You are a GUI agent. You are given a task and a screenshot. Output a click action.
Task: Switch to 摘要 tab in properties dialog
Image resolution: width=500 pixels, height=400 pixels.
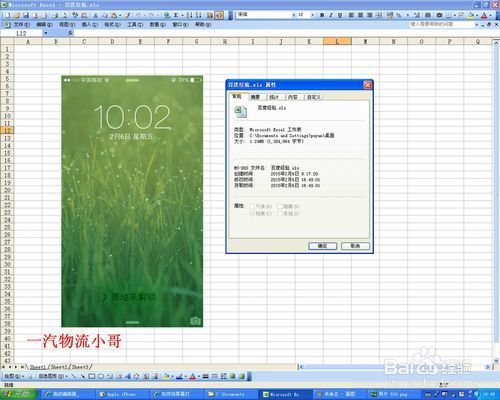(x=255, y=97)
